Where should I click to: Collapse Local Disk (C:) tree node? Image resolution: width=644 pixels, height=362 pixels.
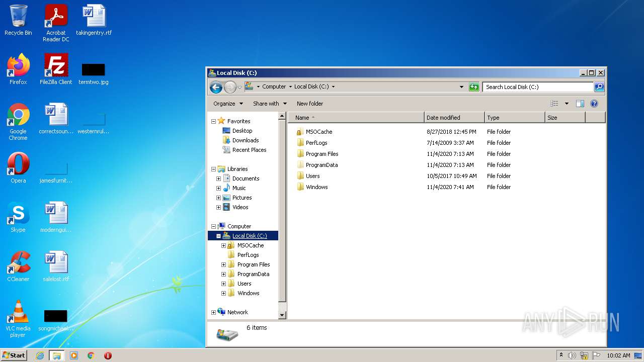point(218,236)
